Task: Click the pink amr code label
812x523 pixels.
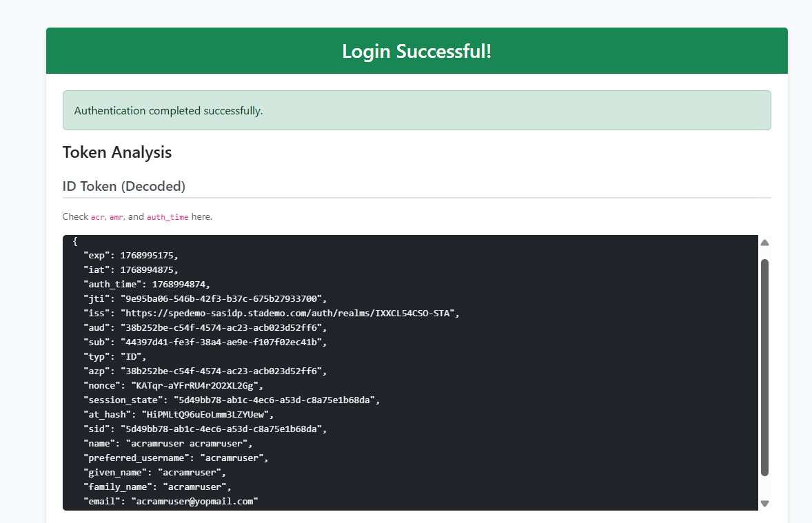Action: 116,217
